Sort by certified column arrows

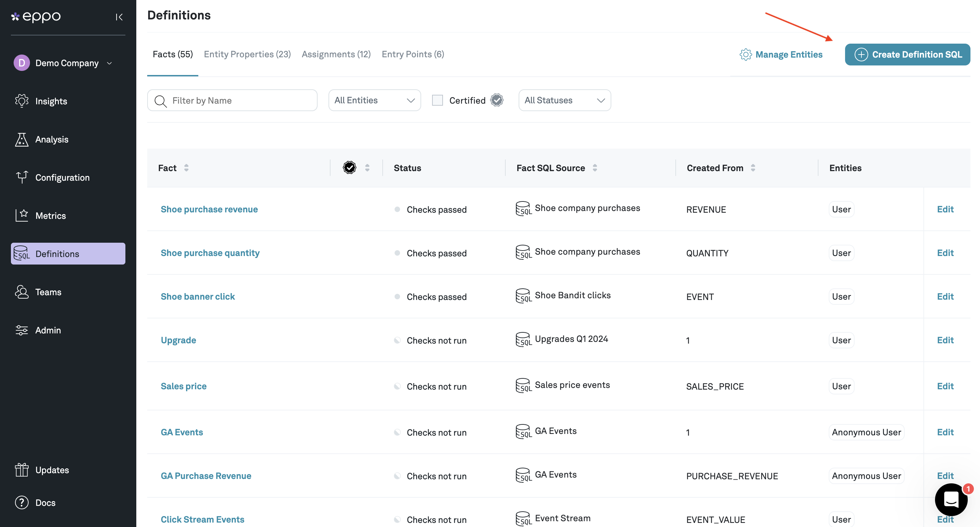[x=367, y=167]
